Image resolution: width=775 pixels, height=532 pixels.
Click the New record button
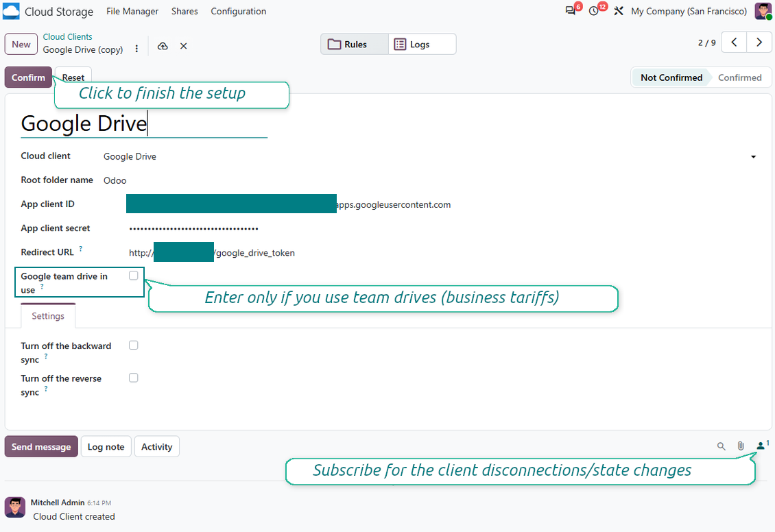(x=21, y=45)
